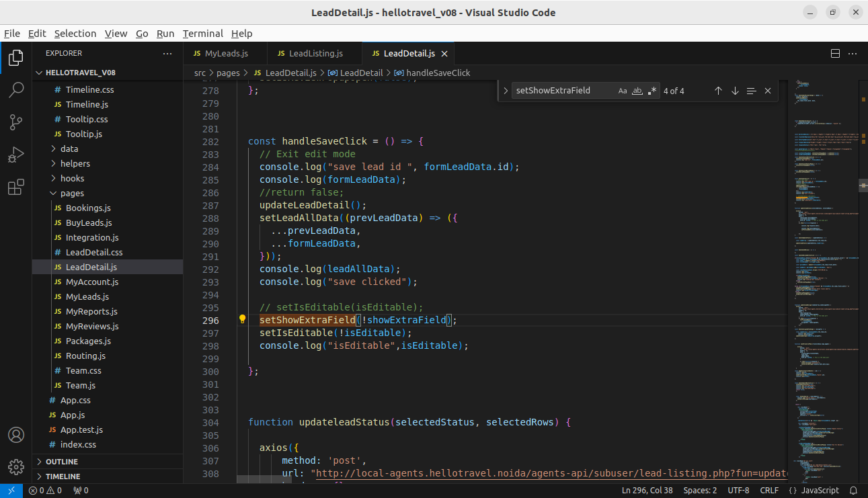868x498 pixels.
Task: Open the Run and Debug view
Action: coord(16,155)
